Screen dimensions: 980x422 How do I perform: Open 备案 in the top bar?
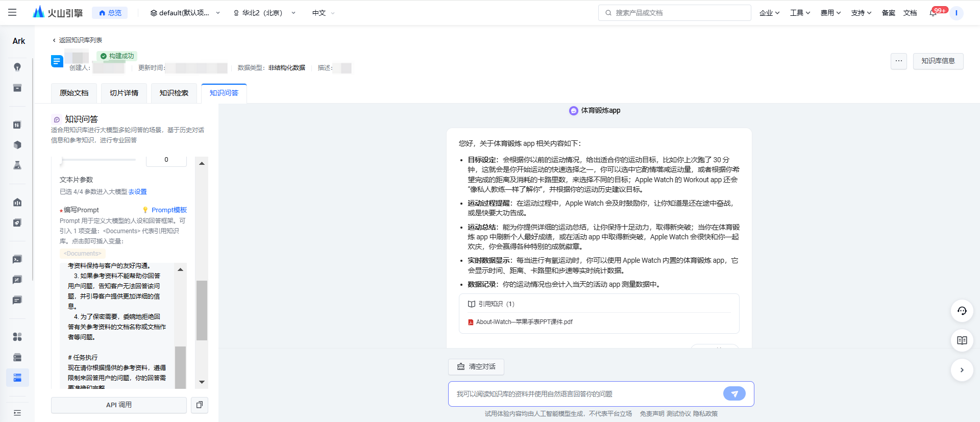click(888, 13)
